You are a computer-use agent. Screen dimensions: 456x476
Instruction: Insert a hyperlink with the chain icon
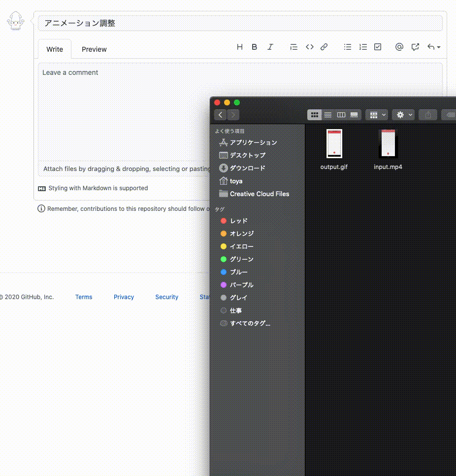click(x=324, y=47)
